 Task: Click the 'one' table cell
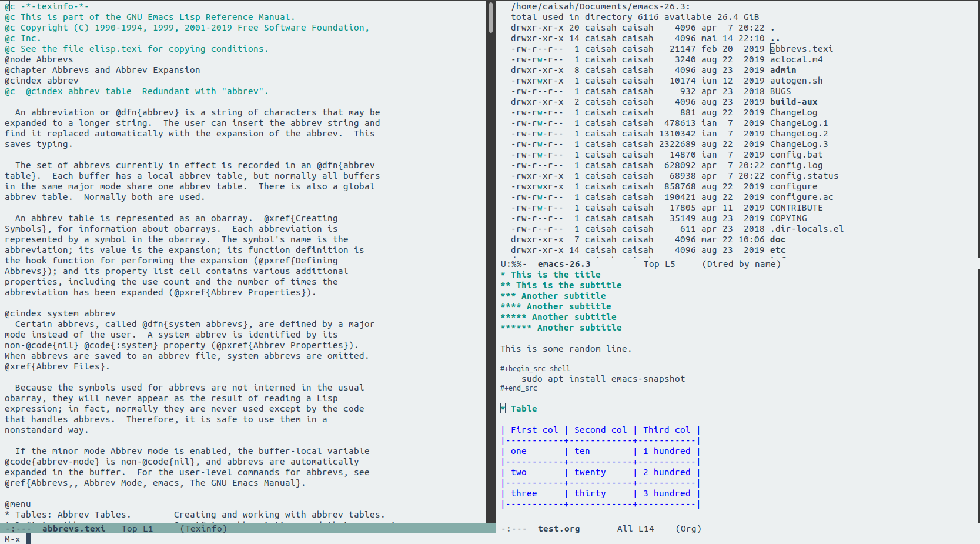tap(519, 451)
